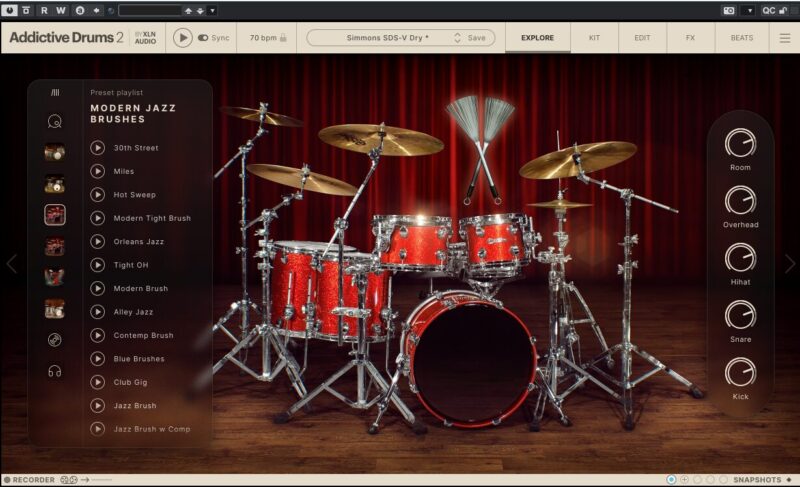Enable the R read automation button
This screenshot has height=487, width=800.
(x=44, y=10)
